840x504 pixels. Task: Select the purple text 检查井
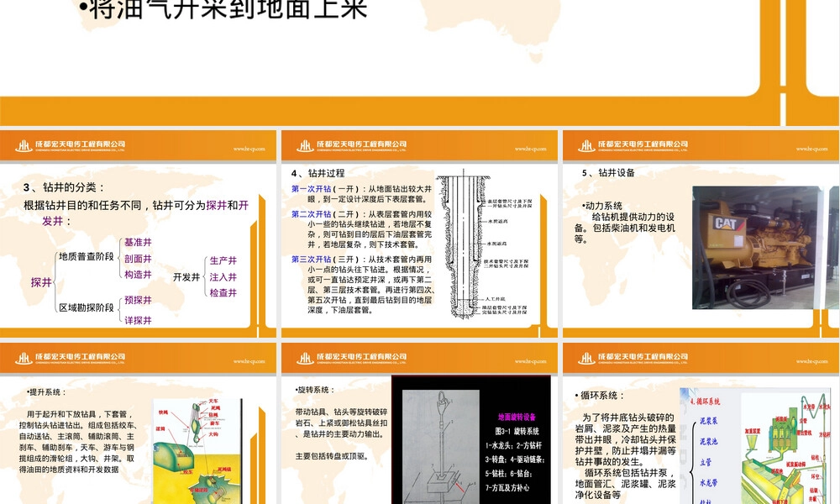(x=223, y=293)
